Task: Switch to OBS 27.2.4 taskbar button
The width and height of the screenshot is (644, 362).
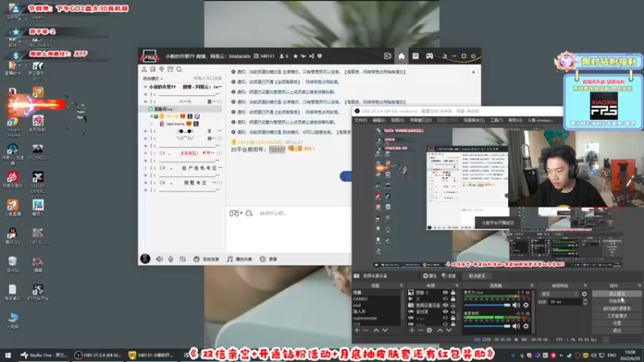Action: (97, 355)
